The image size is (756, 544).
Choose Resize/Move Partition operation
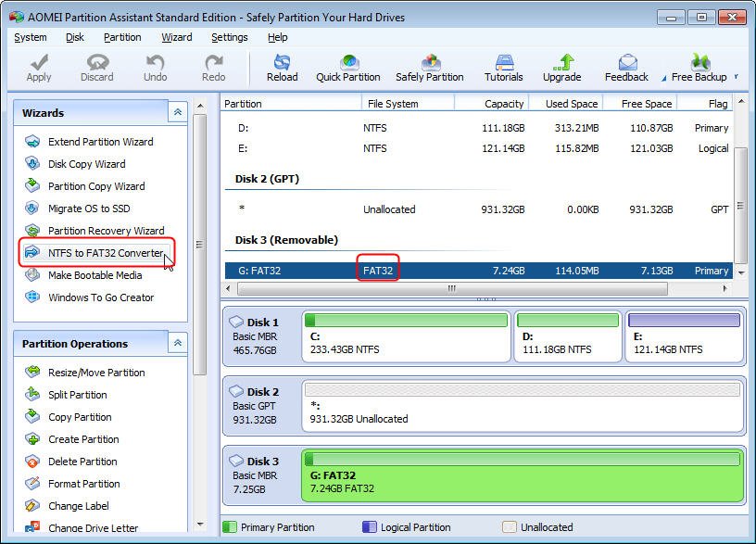pos(96,373)
